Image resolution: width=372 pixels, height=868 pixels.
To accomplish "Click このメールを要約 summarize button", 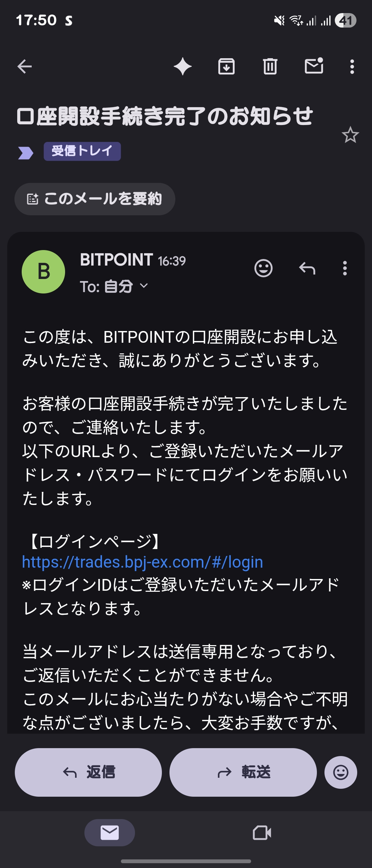I will 95,199.
